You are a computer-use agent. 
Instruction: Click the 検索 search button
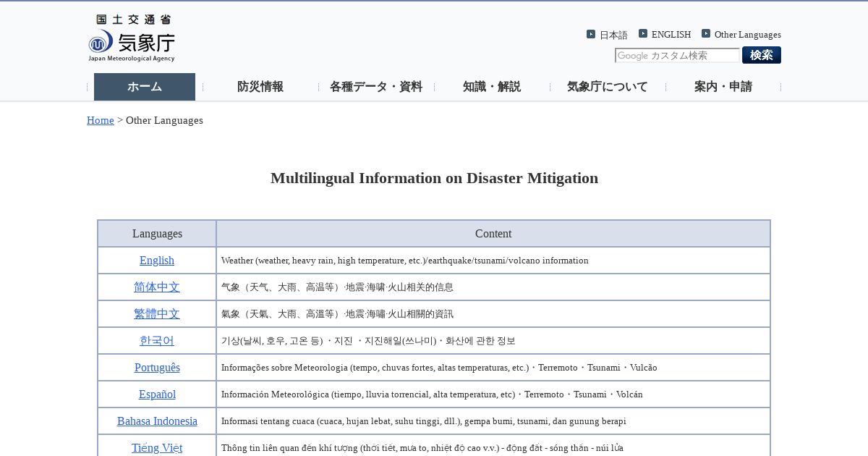(x=762, y=55)
